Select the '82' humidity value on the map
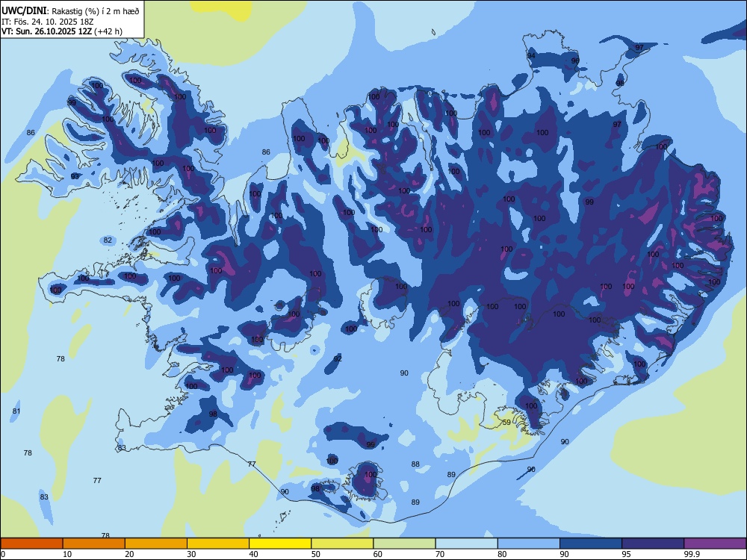Image resolution: width=747 pixels, height=560 pixels. click(x=108, y=240)
